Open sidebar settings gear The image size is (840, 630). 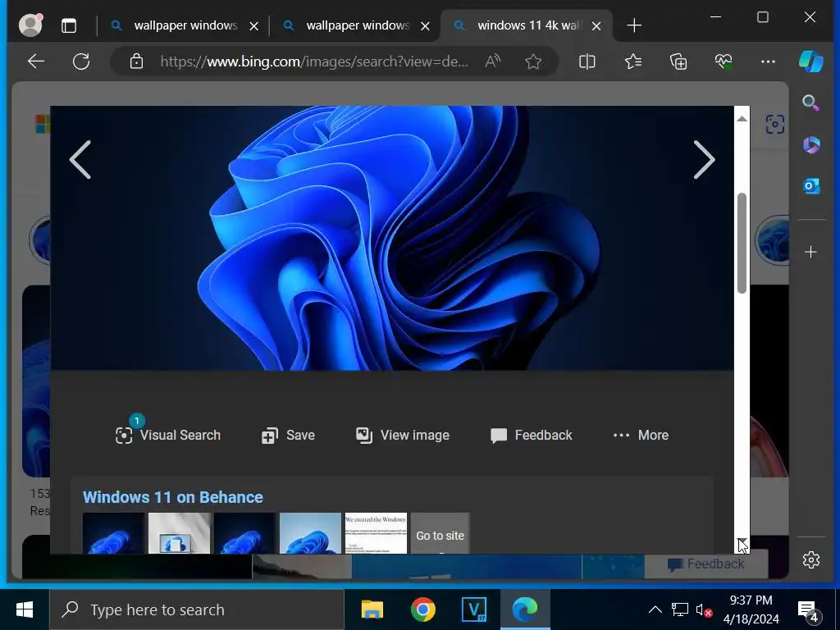811,559
